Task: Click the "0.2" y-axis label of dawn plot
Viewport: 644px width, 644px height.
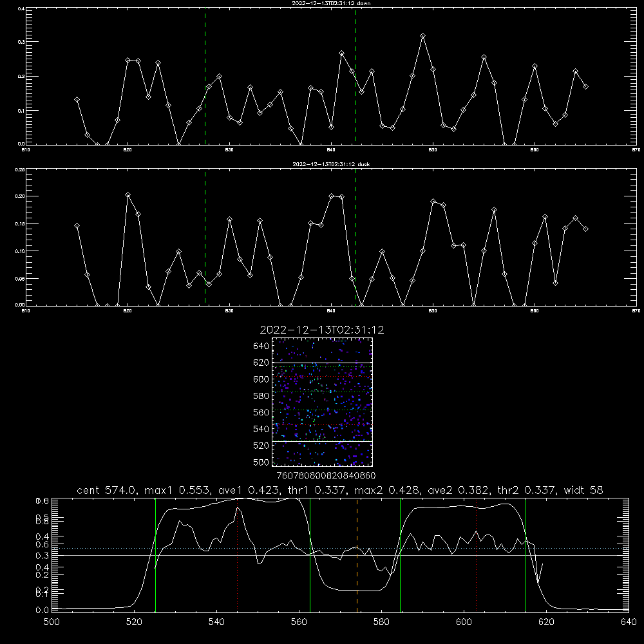Action: tap(20, 76)
